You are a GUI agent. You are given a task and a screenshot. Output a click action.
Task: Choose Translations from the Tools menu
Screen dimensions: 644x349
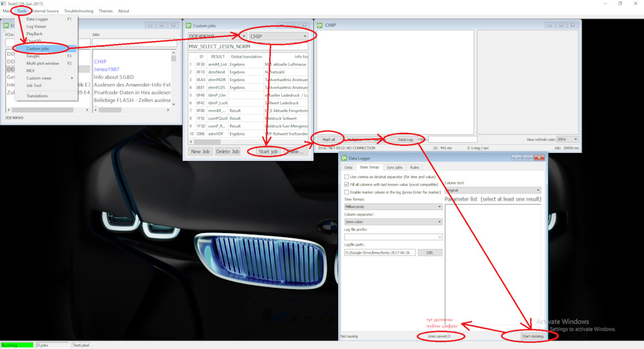[x=46, y=96]
